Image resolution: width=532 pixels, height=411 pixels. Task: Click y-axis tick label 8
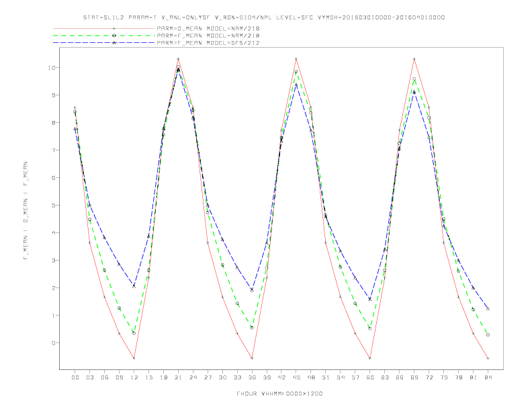point(53,123)
